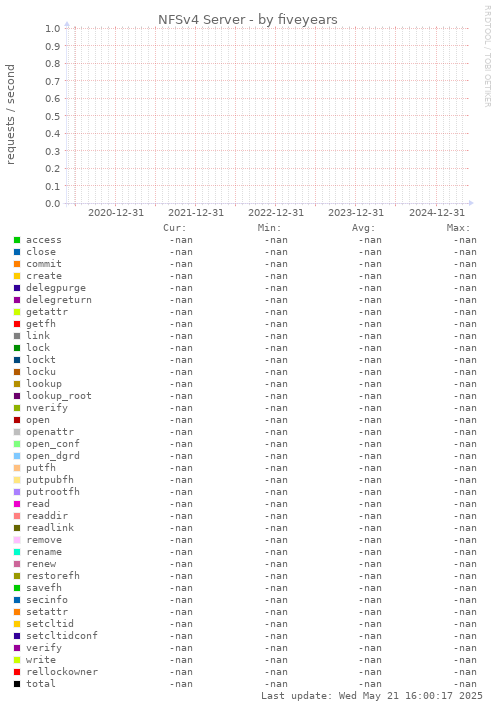Screen dimensions: 497x708
Task: Click the yellow create legend swatch
Action: click(x=17, y=276)
